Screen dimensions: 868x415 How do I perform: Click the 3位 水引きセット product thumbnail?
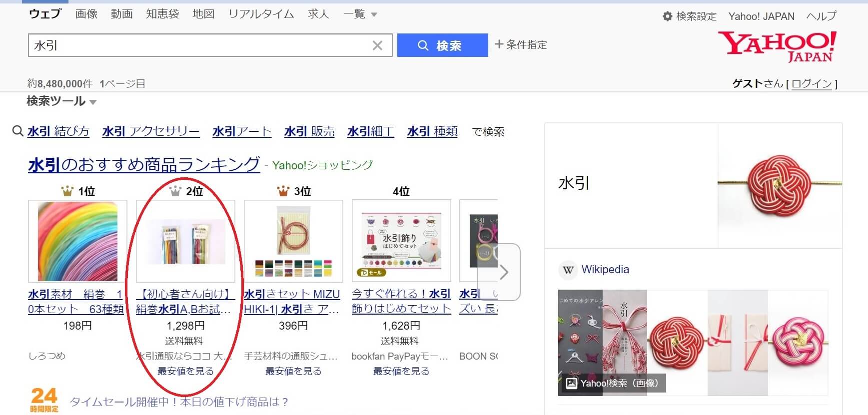click(293, 241)
